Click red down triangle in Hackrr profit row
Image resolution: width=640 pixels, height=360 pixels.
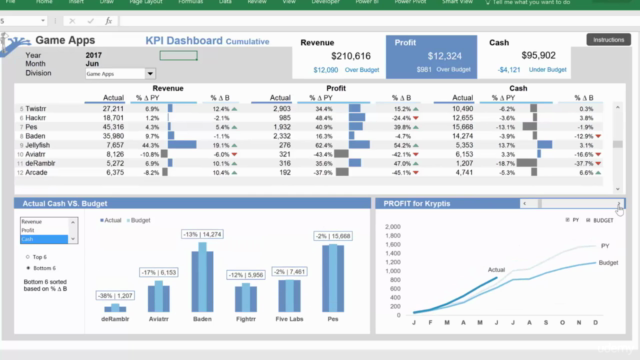(x=416, y=118)
